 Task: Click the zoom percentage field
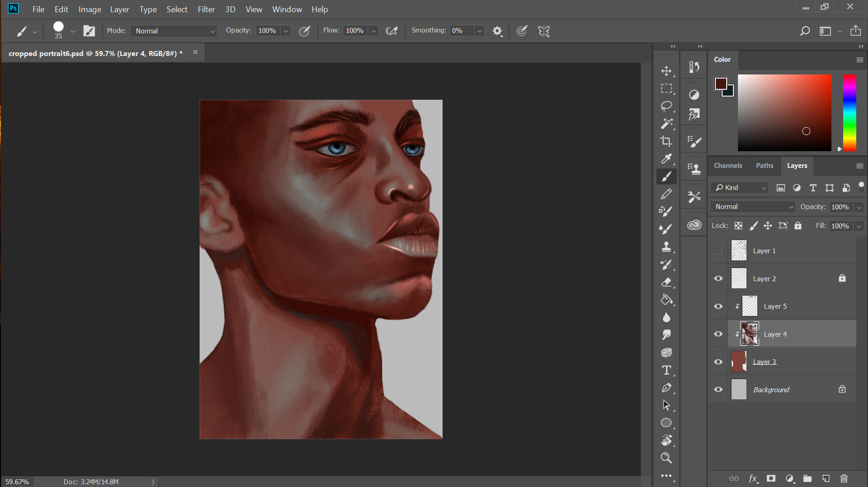(17, 482)
